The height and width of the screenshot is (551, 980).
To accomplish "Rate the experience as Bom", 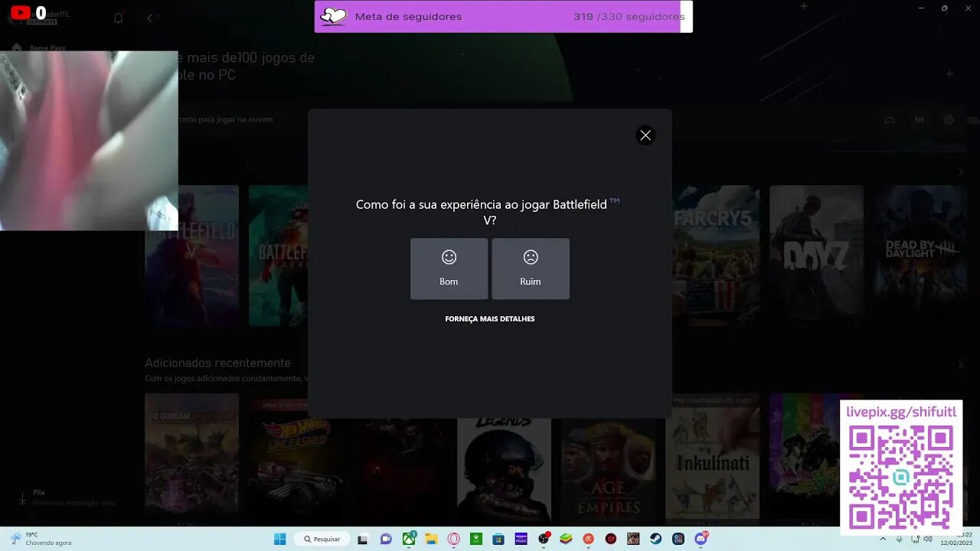I will pyautogui.click(x=449, y=269).
